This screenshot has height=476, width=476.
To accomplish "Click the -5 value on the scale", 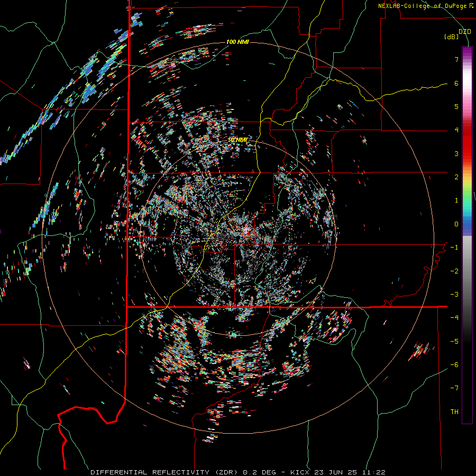I will (454, 342).
